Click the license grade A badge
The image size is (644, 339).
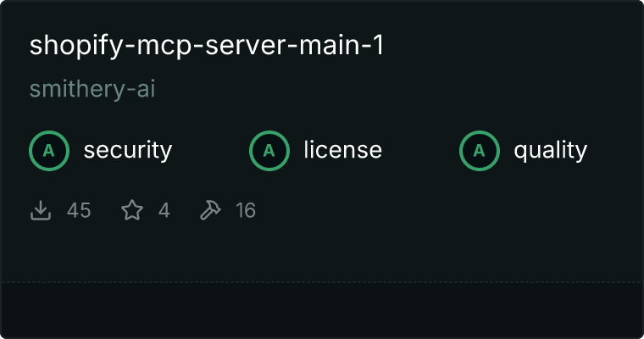click(269, 151)
